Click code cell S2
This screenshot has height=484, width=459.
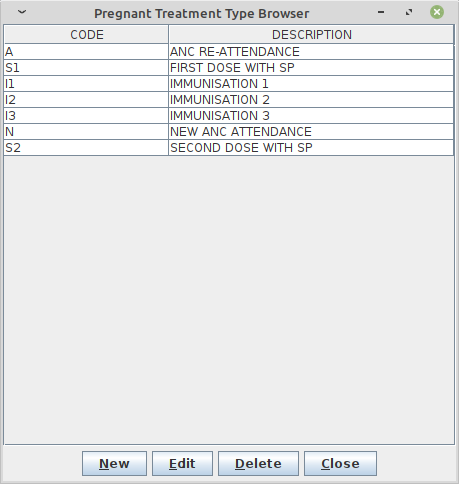[x=86, y=148]
